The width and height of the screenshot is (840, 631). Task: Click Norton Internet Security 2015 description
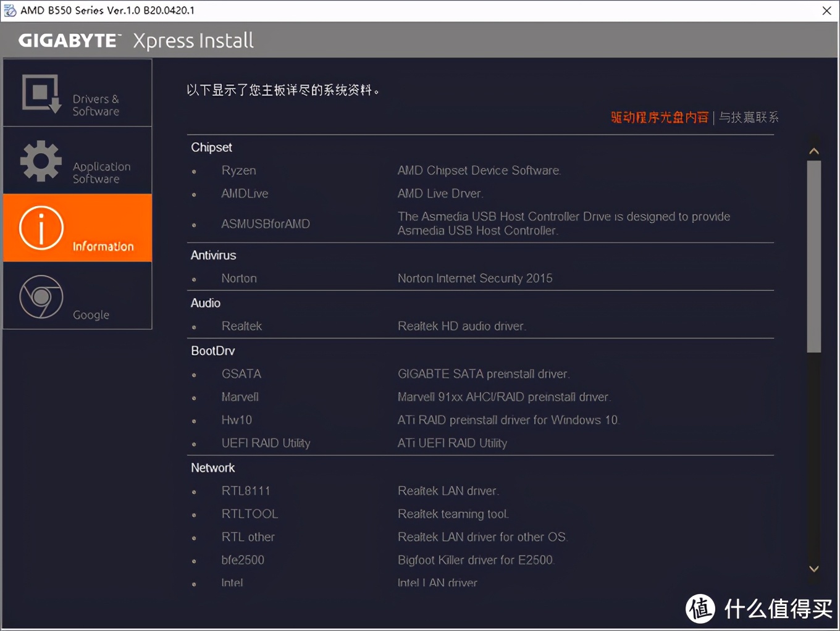coord(475,278)
